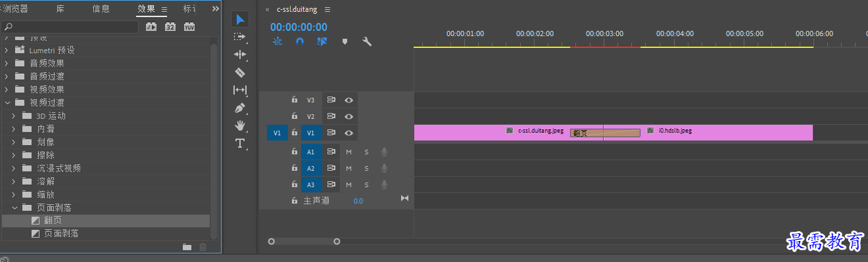
Task: Select the Razor tool
Action: [x=240, y=72]
